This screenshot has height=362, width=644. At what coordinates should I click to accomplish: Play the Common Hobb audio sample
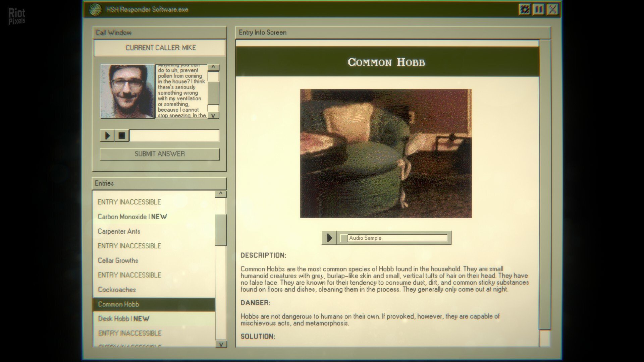click(x=329, y=238)
